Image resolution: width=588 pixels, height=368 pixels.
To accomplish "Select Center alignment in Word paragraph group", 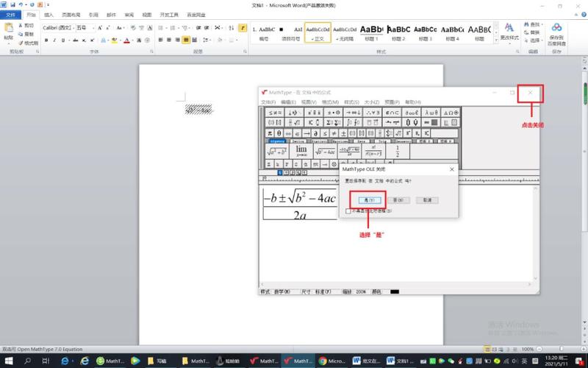I will click(169, 40).
